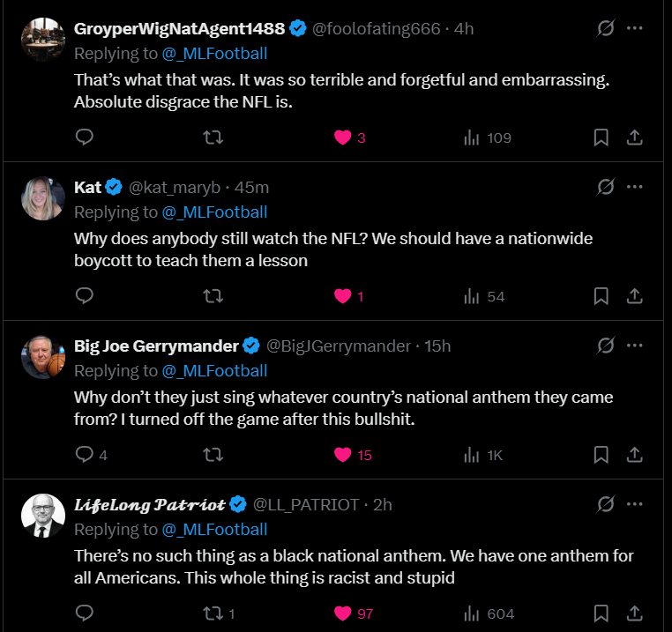Open Grok icon on GroyperWigNatAgent1488's tweet
Image resolution: width=672 pixels, height=632 pixels.
coord(606,28)
